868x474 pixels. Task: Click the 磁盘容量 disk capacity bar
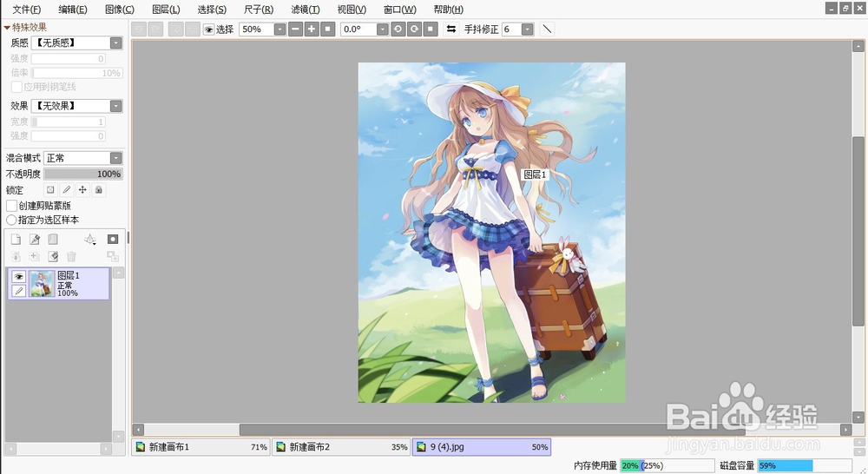coord(805,465)
